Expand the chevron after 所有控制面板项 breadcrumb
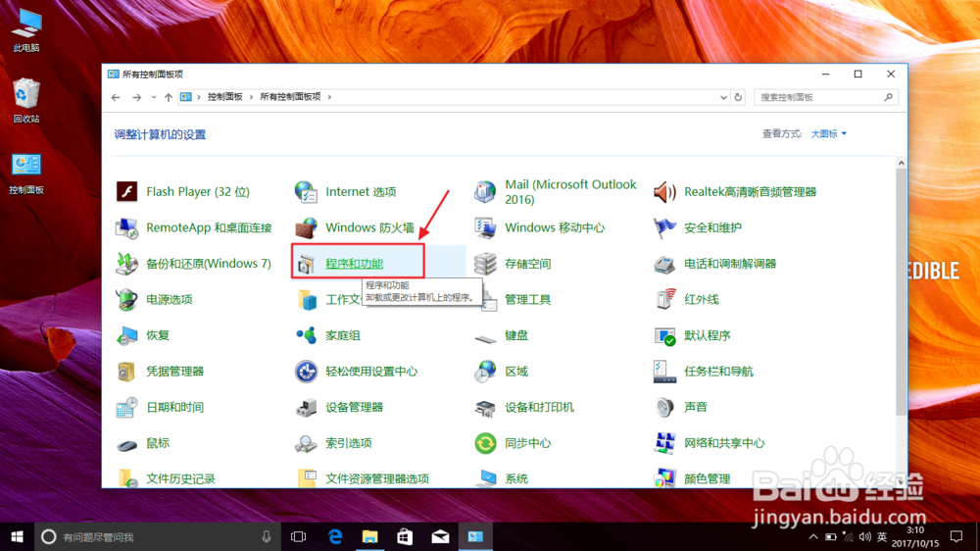The width and height of the screenshot is (980, 551). click(x=329, y=97)
